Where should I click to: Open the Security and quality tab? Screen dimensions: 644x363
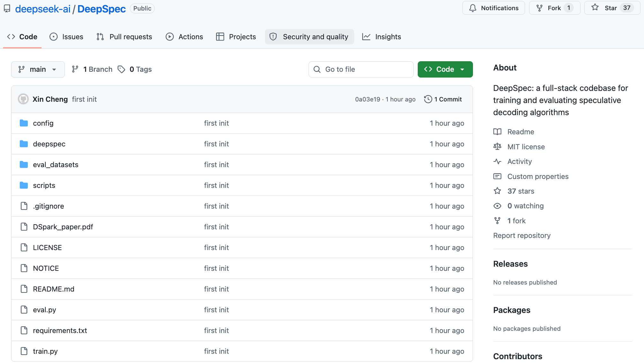[309, 37]
